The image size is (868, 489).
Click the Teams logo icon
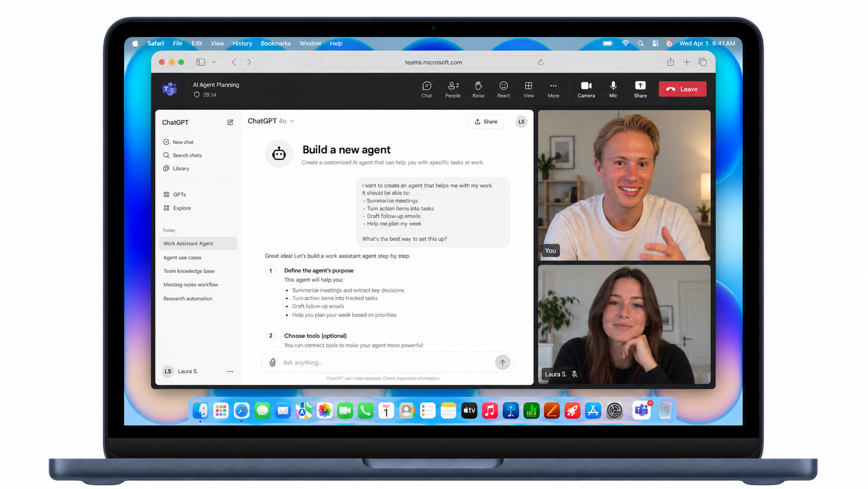click(170, 89)
